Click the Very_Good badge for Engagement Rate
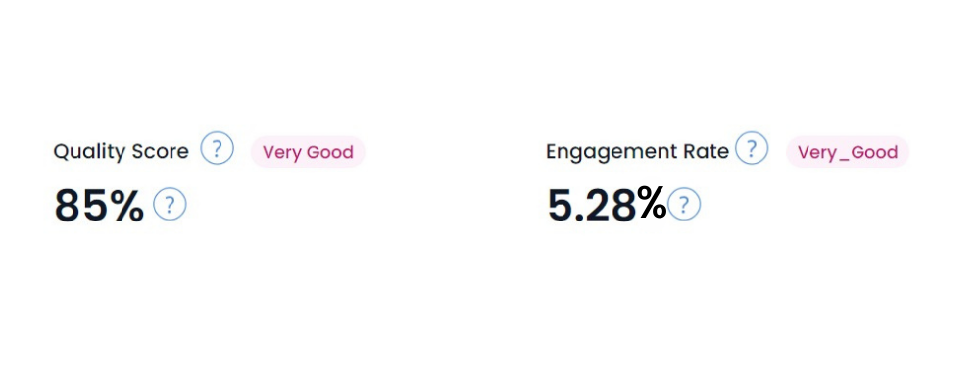This screenshot has width=980, height=392. (848, 152)
